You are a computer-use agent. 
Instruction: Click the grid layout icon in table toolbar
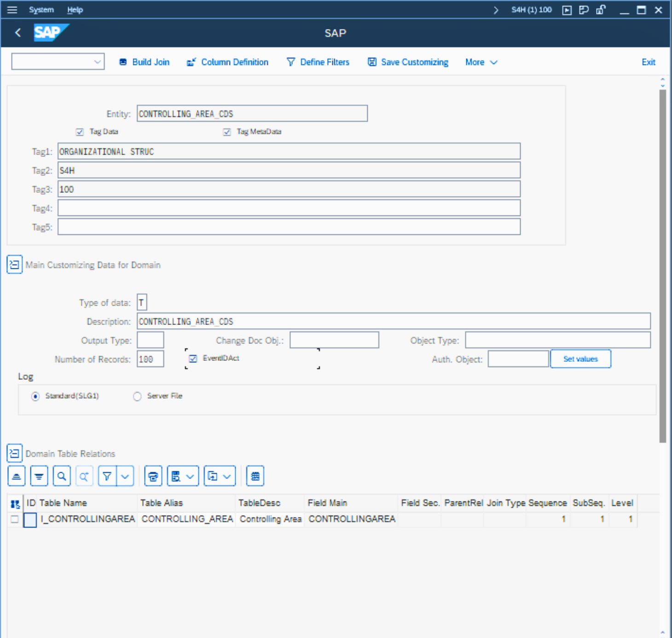tap(255, 476)
